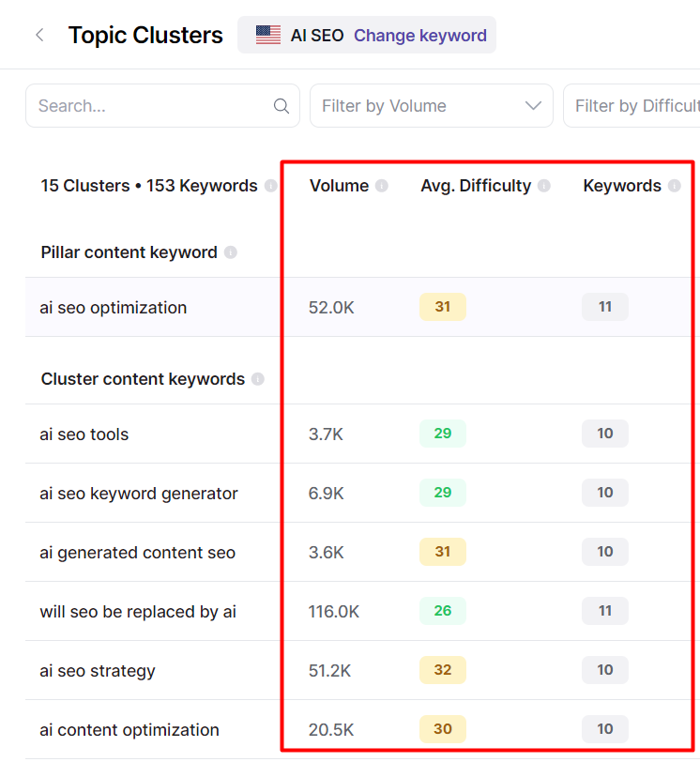
Task: Click the Avg. Difficulty column header
Action: (x=476, y=186)
